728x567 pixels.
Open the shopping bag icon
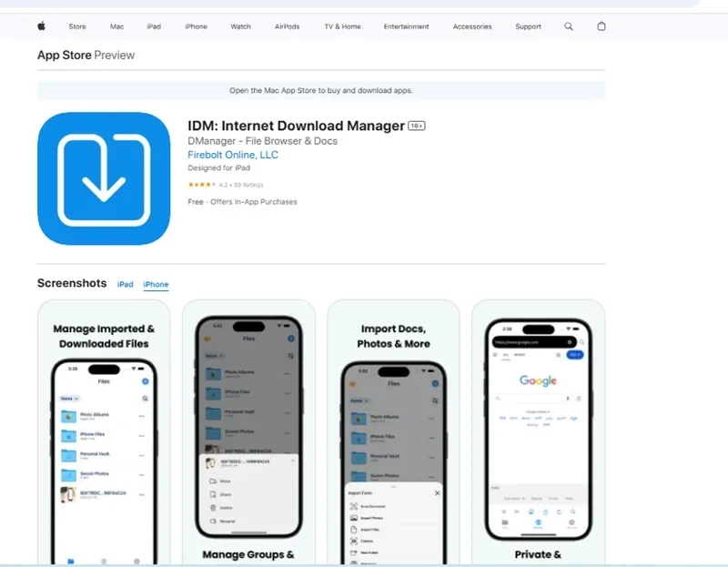coord(602,26)
